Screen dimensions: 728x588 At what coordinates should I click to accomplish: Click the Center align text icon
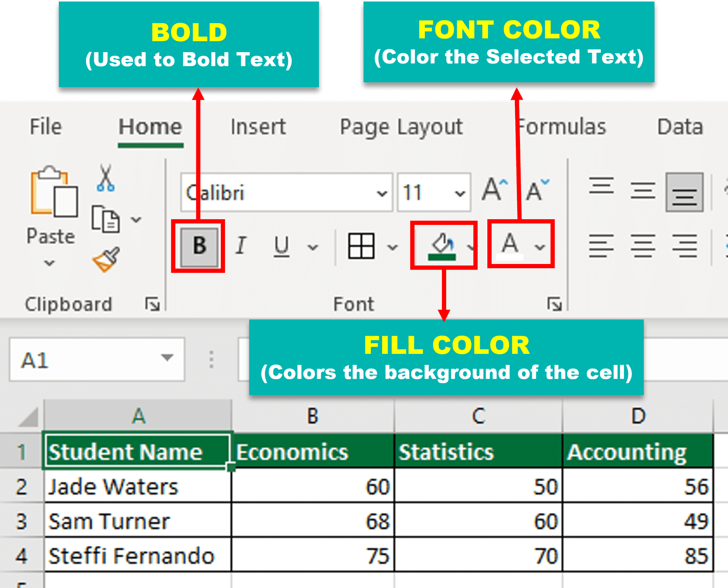click(643, 246)
